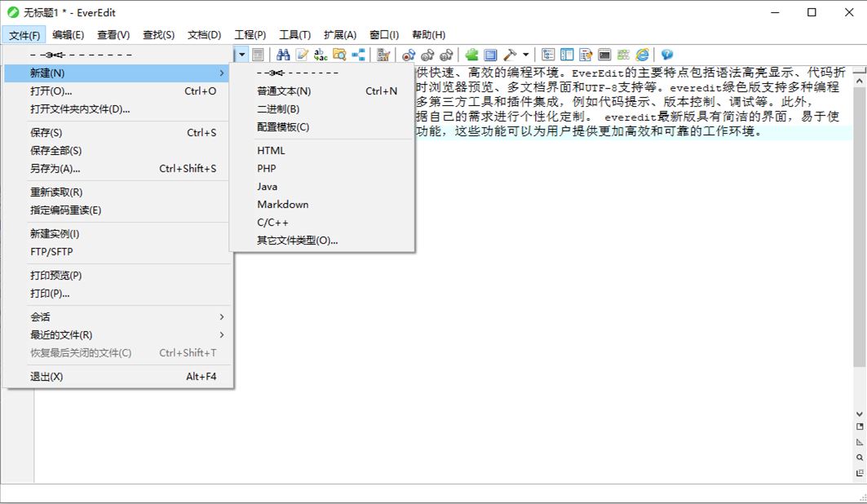Open the 窗口(I) menu
This screenshot has width=867, height=504.
point(383,35)
